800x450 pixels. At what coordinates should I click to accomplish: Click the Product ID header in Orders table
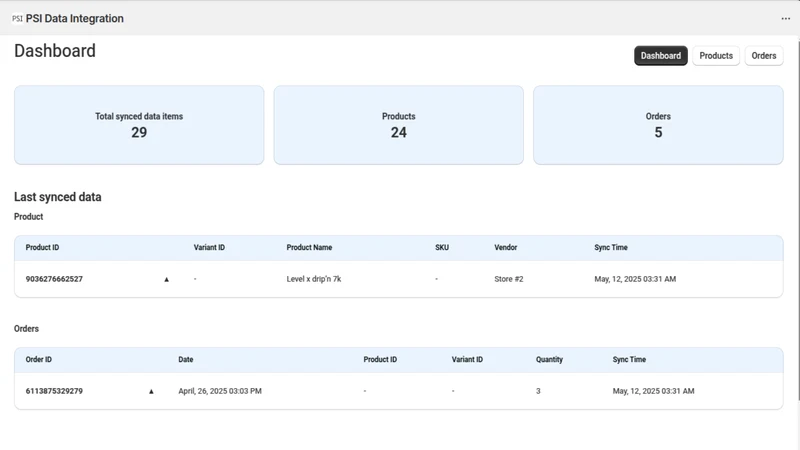click(380, 360)
